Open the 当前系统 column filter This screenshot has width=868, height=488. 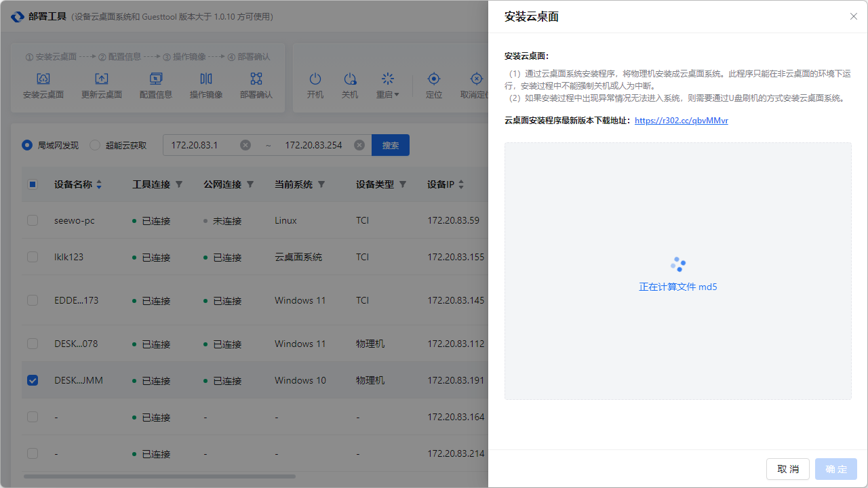[x=321, y=184]
